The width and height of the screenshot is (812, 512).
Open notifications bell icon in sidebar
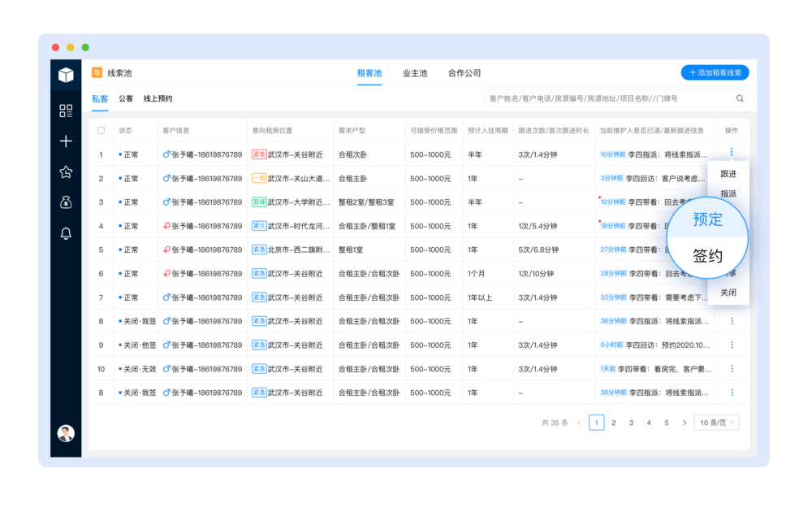(66, 233)
